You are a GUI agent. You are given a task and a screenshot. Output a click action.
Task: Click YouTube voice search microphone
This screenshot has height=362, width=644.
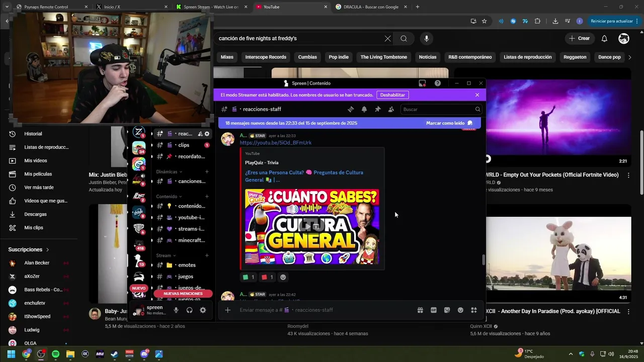(427, 39)
